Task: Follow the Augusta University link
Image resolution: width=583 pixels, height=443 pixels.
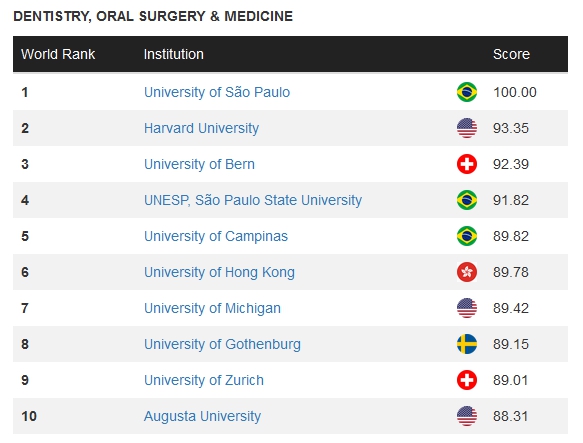Action: tap(202, 416)
